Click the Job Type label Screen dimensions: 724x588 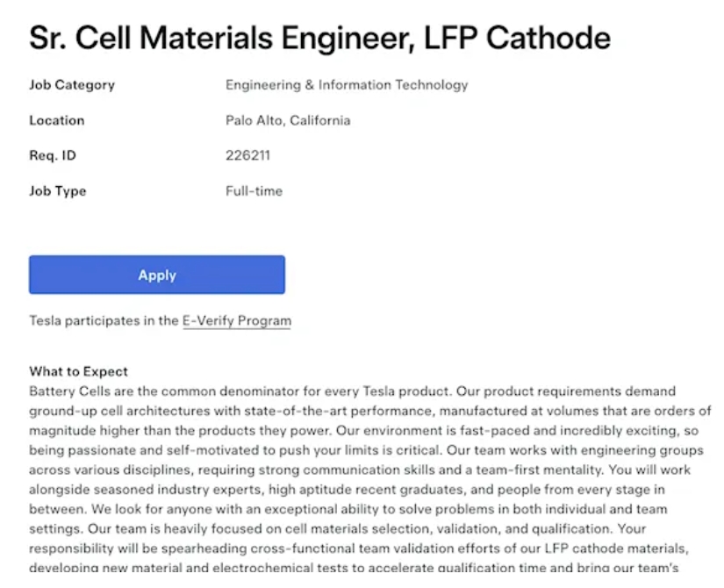58,190
